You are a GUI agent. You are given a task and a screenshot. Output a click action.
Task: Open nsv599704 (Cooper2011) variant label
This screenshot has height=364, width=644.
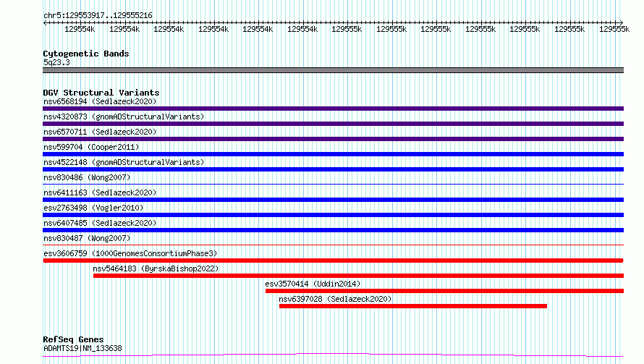point(91,147)
